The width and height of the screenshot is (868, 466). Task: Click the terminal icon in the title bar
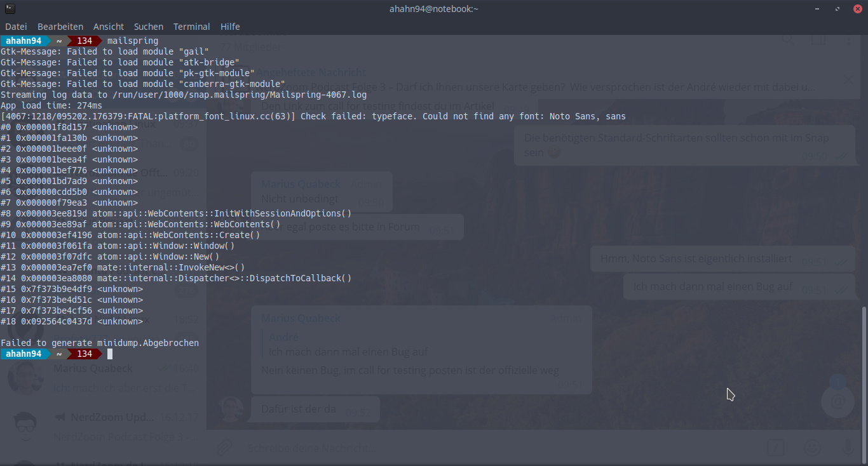pos(9,8)
